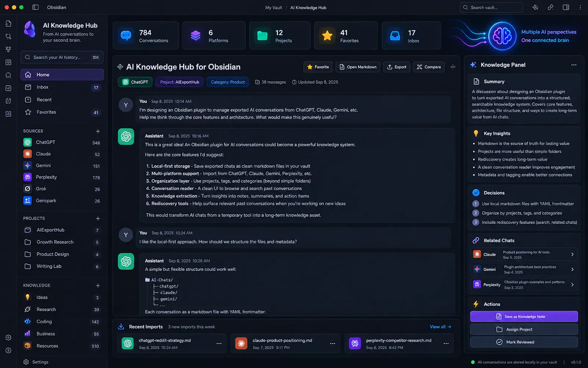Expand the Gemini related chat chevron
The image size is (588, 368).
click(572, 269)
